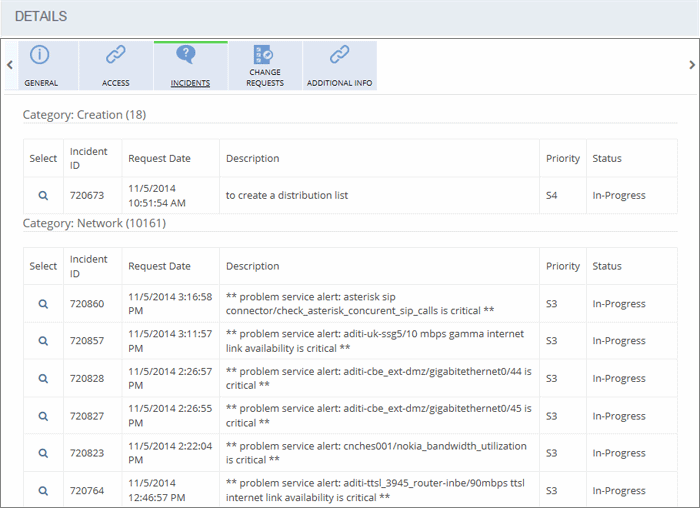Open the Additional Info tab
The width and height of the screenshot is (700, 508).
point(340,66)
